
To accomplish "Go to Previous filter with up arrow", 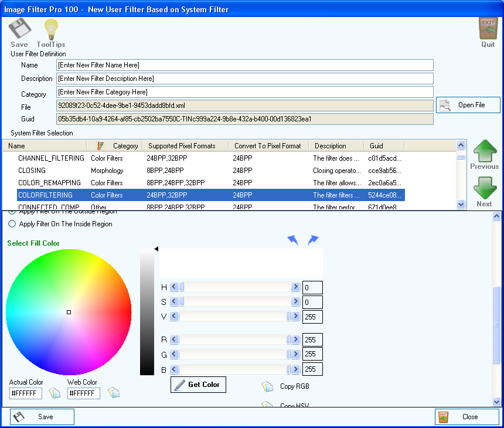I will point(485,151).
